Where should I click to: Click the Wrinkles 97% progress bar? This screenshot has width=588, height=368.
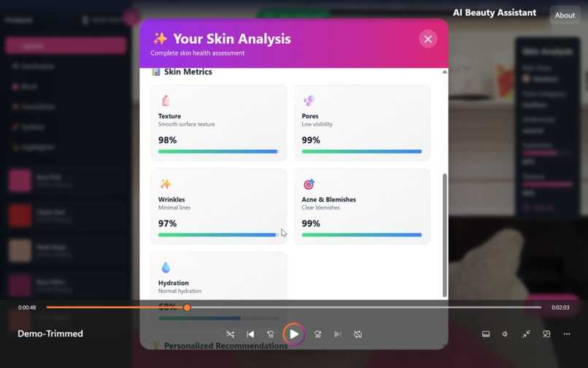[x=219, y=235]
